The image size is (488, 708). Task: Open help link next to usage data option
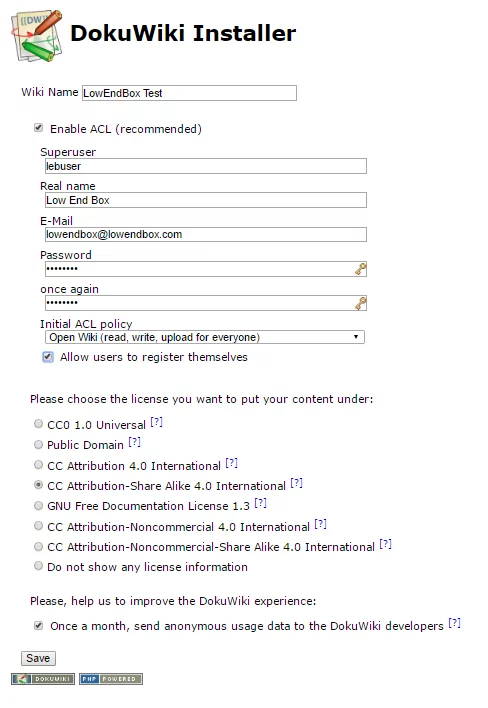(x=454, y=623)
